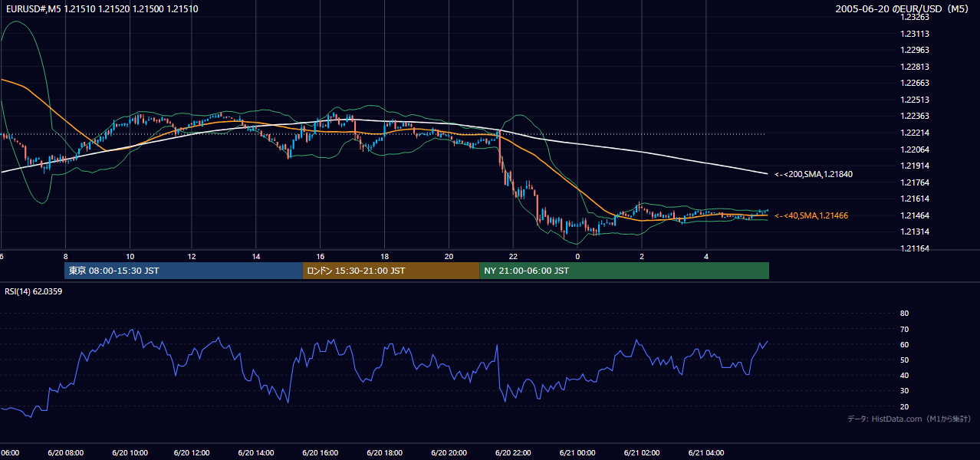Click the 6/21 04:00 time label
Viewport: 980px width, 460px height.
click(705, 453)
